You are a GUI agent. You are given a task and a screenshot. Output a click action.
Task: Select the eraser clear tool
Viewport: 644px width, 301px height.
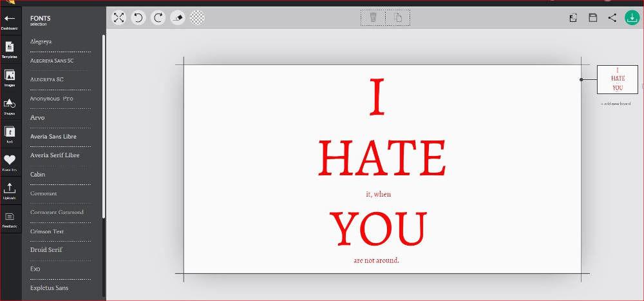[178, 17]
